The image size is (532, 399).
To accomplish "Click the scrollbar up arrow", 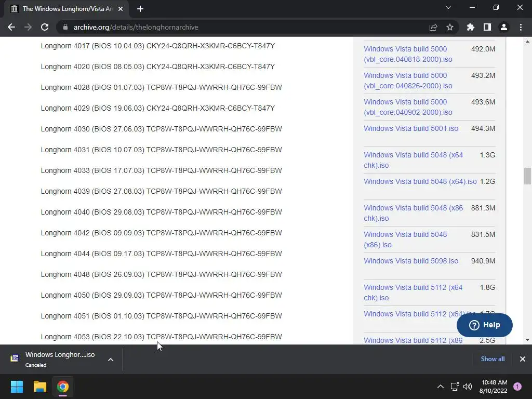I will pyautogui.click(x=527, y=42).
